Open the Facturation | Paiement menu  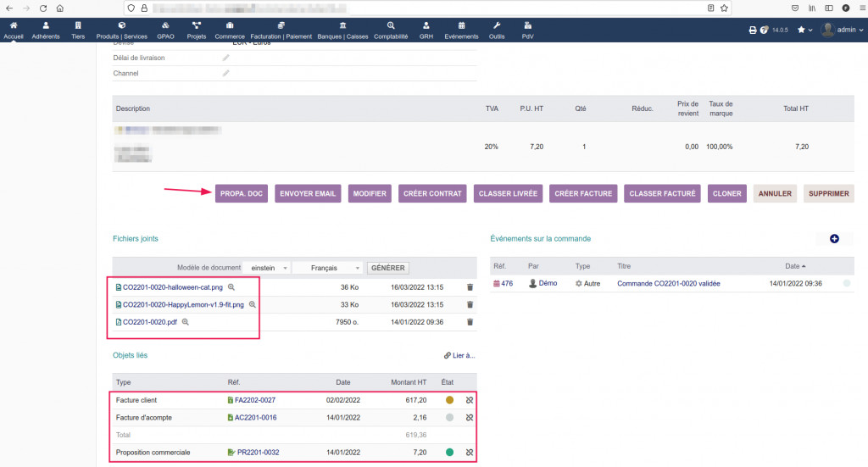click(x=281, y=31)
